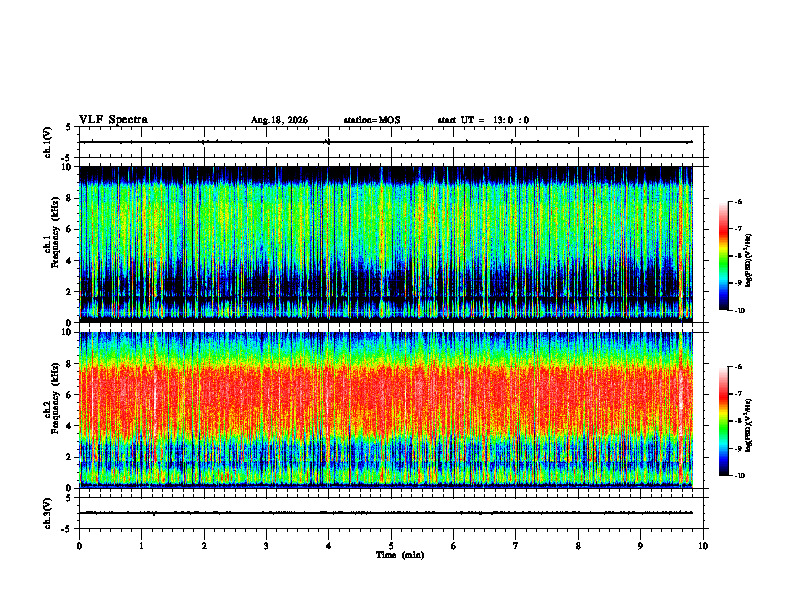The height and width of the screenshot is (612, 792).
Task: Click the "5" tick on ch.1(V) axis
Action: [69, 127]
